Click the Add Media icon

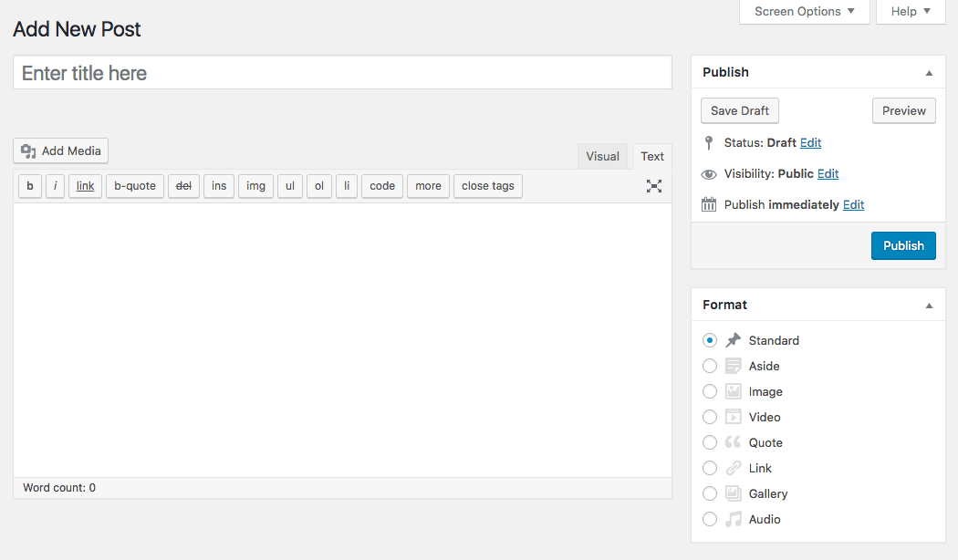pos(27,150)
